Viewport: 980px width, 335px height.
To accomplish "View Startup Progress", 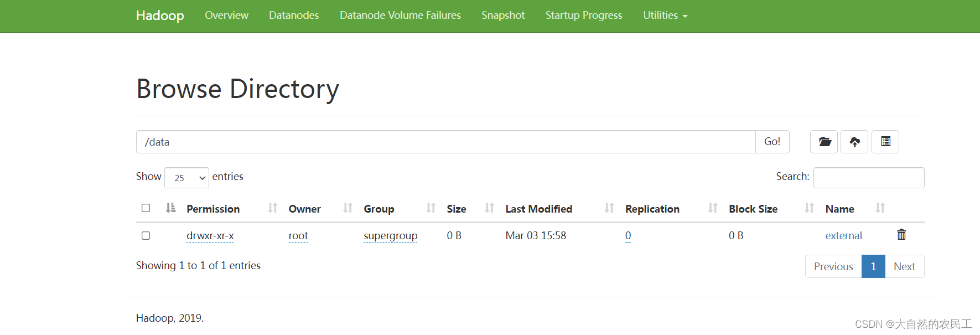I will click(584, 16).
